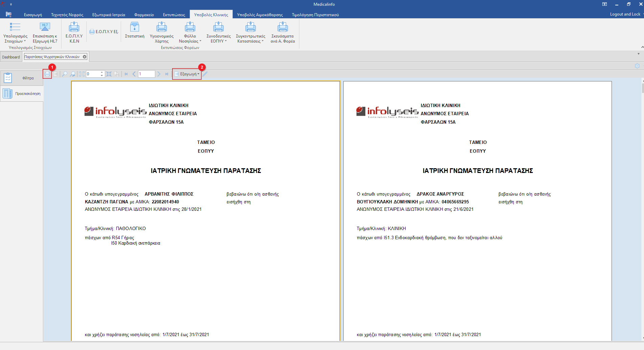Click the find magnifier icon
Image resolution: width=644 pixels, height=350 pixels.
click(64, 74)
